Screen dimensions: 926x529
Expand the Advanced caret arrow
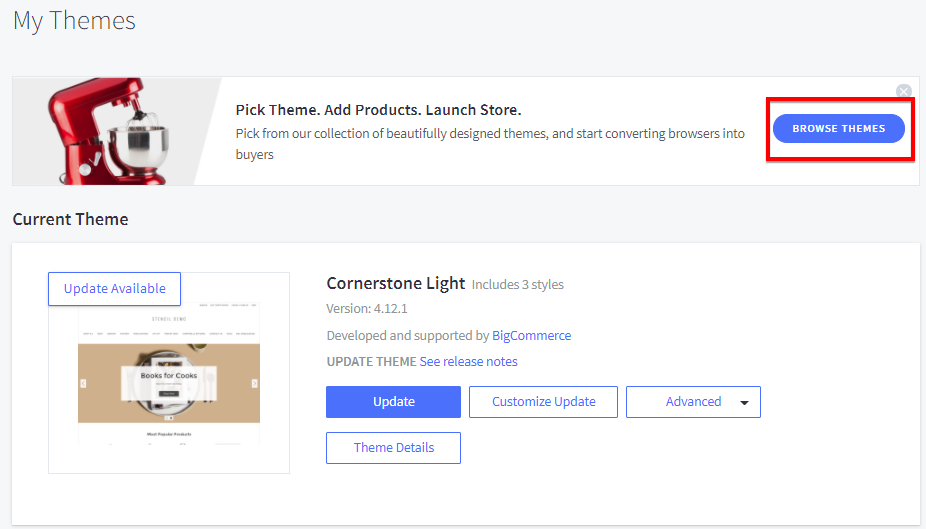[x=744, y=403]
